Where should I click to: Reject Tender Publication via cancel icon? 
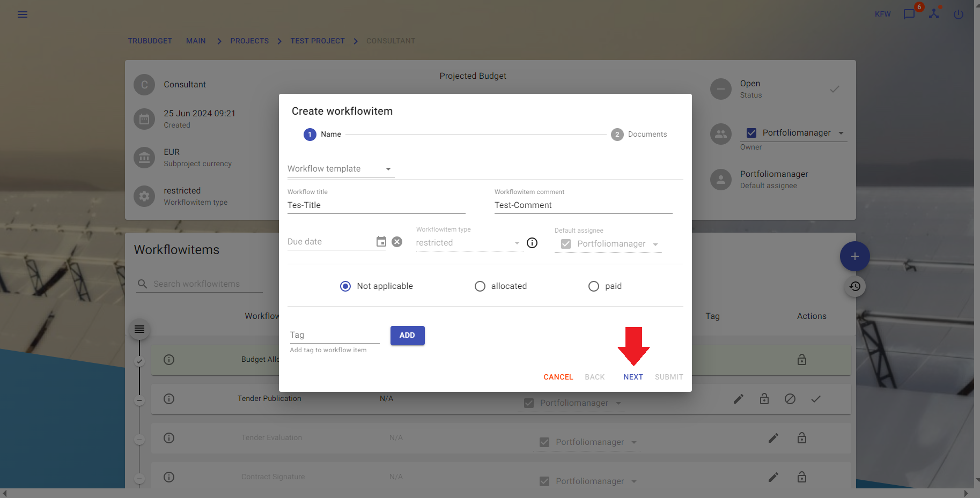tap(790, 399)
